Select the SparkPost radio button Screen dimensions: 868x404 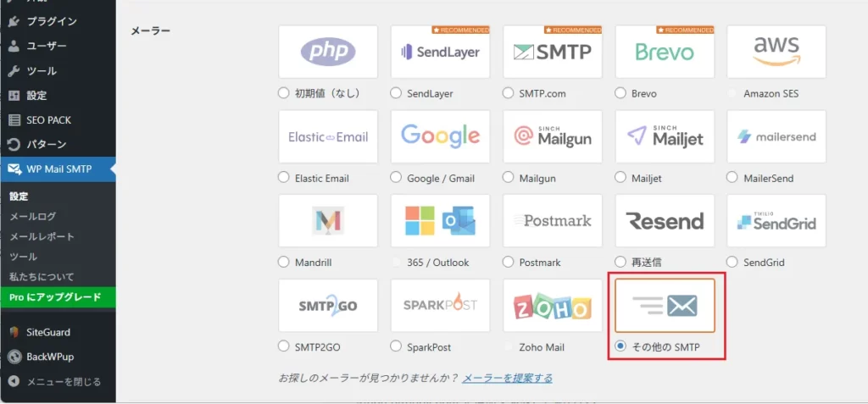(396, 346)
